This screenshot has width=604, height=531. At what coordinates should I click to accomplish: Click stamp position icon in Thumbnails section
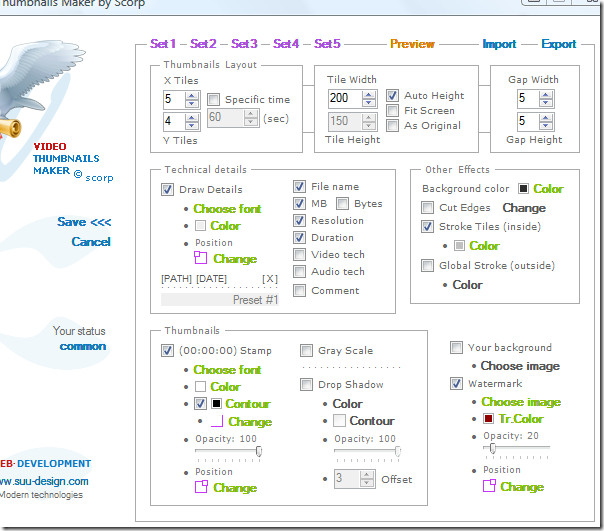(x=201, y=487)
